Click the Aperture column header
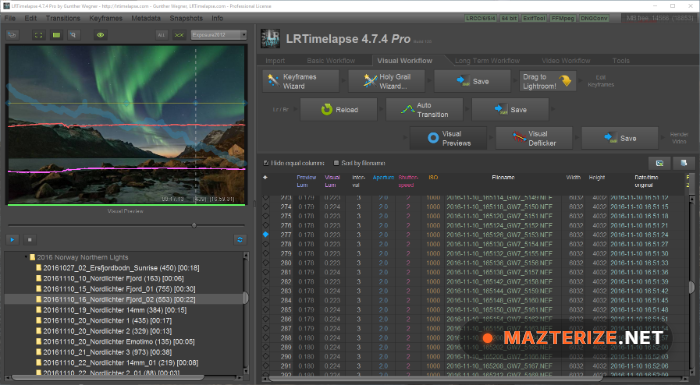This screenshot has width=700, height=385. pyautogui.click(x=383, y=177)
